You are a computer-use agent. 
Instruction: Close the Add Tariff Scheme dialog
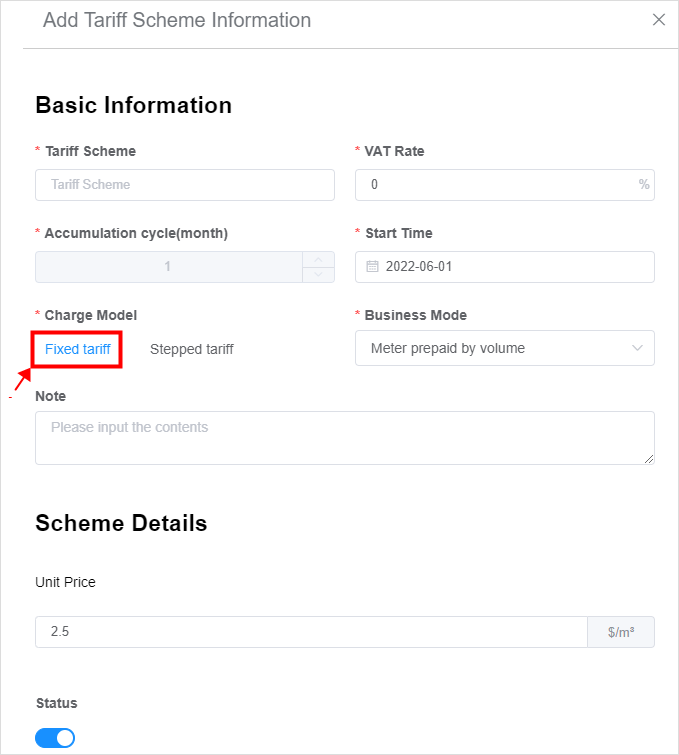[658, 20]
